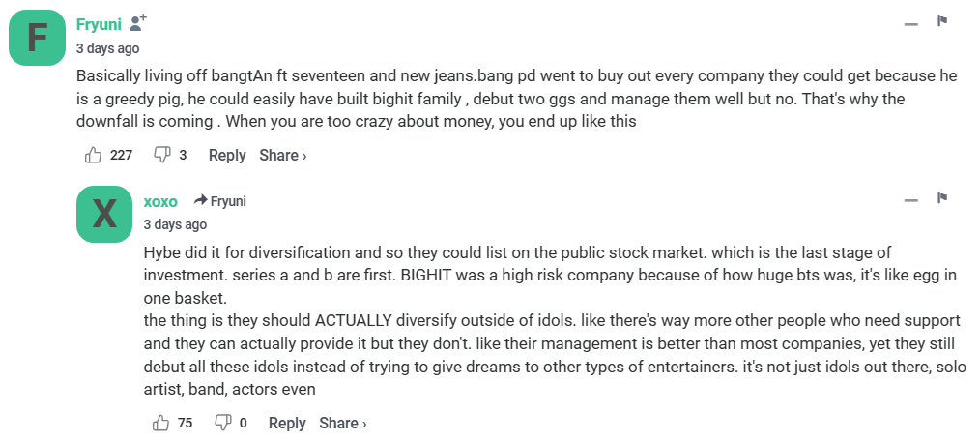
Task: Collapse Fryuni's comment thread
Action: [x=910, y=23]
